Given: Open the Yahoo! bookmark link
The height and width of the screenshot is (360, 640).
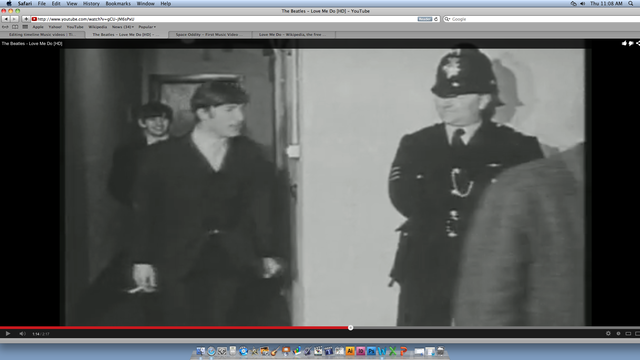Looking at the screenshot, I should pyautogui.click(x=55, y=27).
